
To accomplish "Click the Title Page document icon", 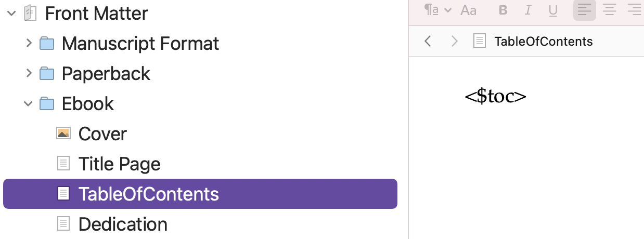I will pos(63,164).
